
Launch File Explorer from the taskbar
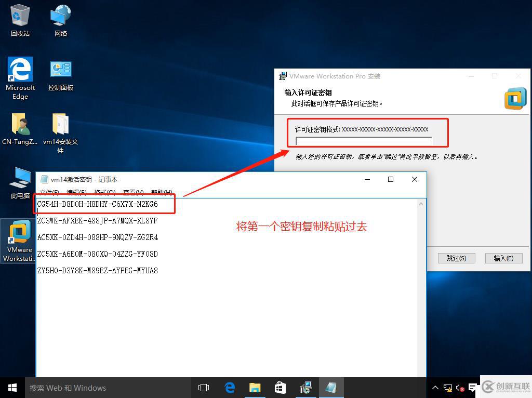(x=255, y=388)
